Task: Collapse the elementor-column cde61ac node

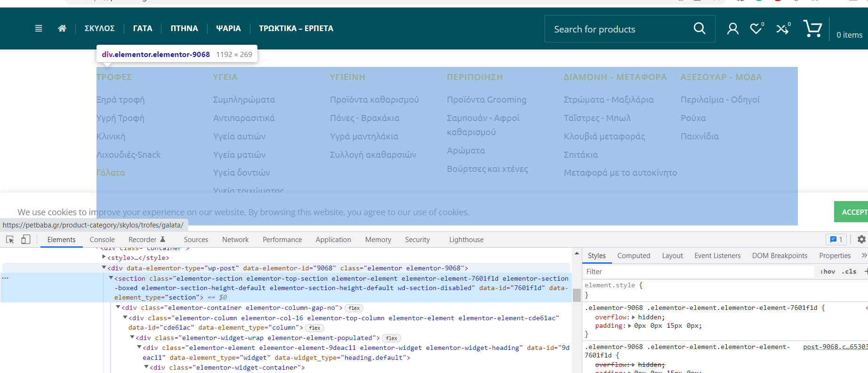Action: click(x=125, y=317)
